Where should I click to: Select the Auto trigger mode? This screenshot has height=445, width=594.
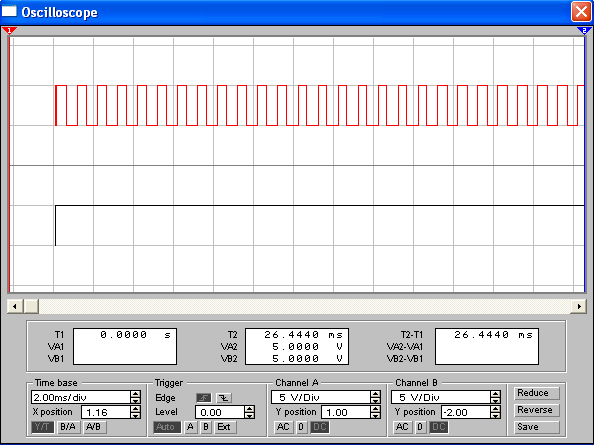[167, 427]
